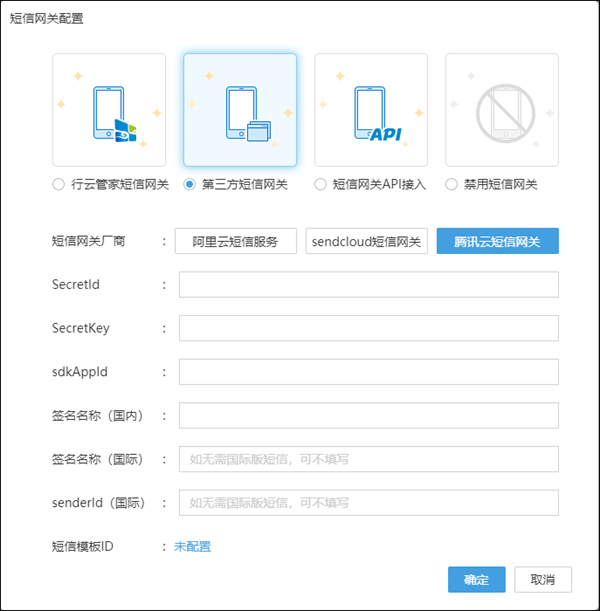The height and width of the screenshot is (611, 600).
Task: Click the 禁用短信网关 disabled phone icon
Action: click(502, 110)
